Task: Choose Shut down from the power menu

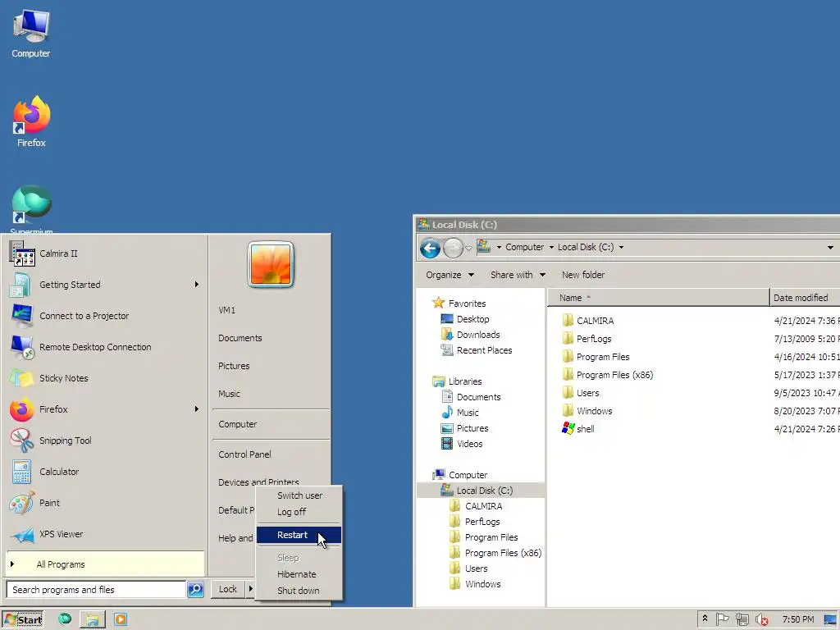Action: pos(299,591)
